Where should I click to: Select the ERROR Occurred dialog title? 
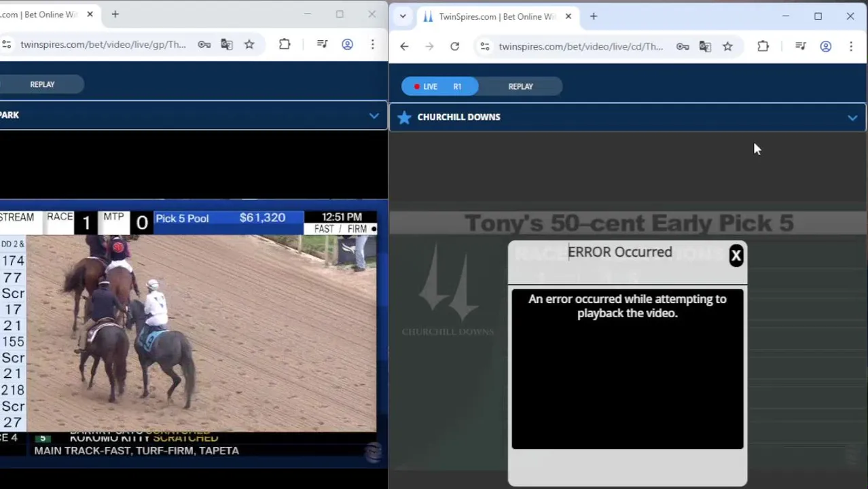pyautogui.click(x=619, y=252)
